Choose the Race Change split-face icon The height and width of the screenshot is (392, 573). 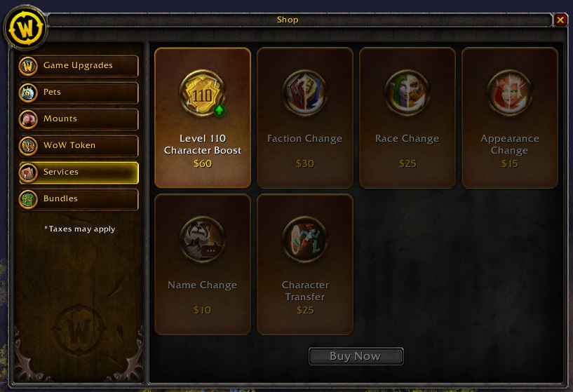pyautogui.click(x=407, y=93)
